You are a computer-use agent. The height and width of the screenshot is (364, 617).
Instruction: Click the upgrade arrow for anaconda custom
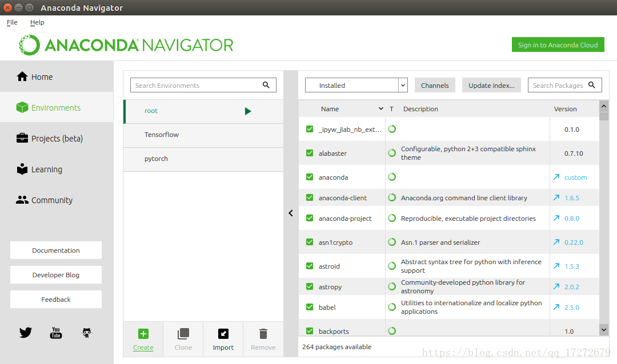click(556, 177)
